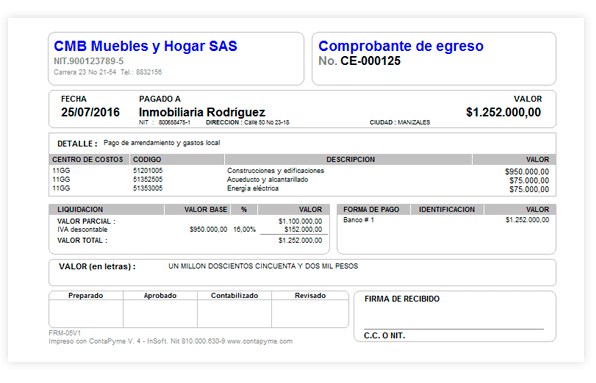Click the Aprobado signature box
Image resolution: width=596 pixels, height=383 pixels.
coord(160,313)
